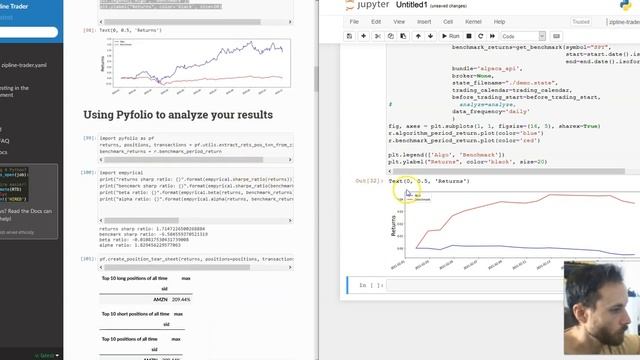Click the plt.legend code line
640x360 pixels.
coord(447,155)
